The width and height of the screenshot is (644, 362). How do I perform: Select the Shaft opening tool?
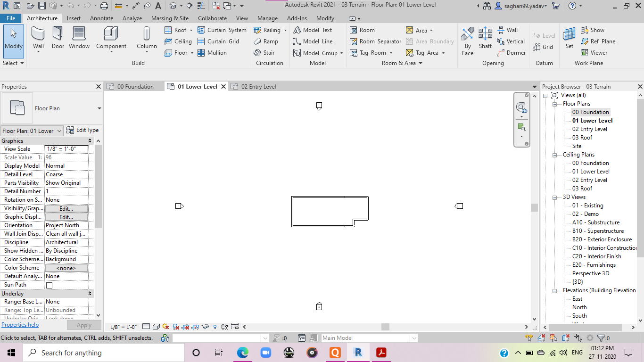point(485,39)
